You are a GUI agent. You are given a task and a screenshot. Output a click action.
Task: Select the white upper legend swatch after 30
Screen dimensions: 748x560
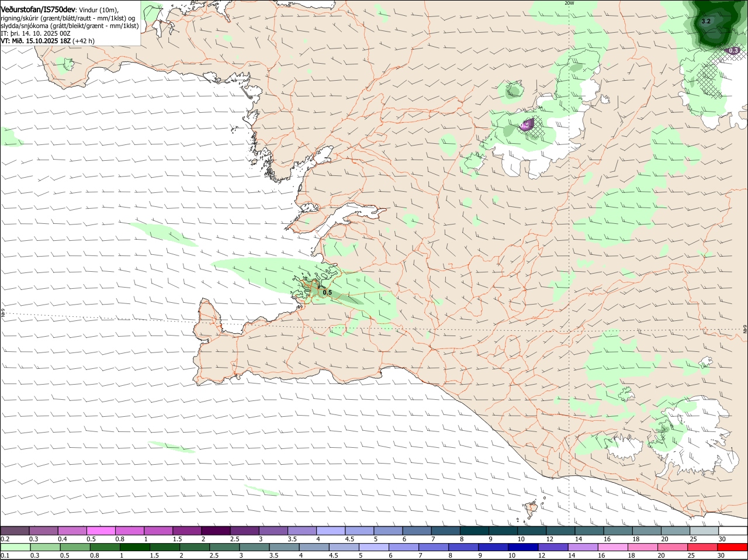pyautogui.click(x=733, y=530)
